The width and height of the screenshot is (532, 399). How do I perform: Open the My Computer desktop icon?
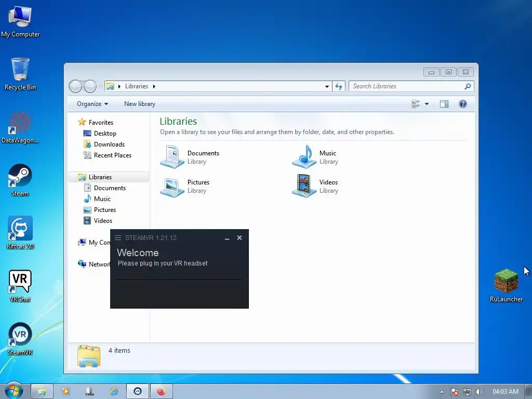20,21
